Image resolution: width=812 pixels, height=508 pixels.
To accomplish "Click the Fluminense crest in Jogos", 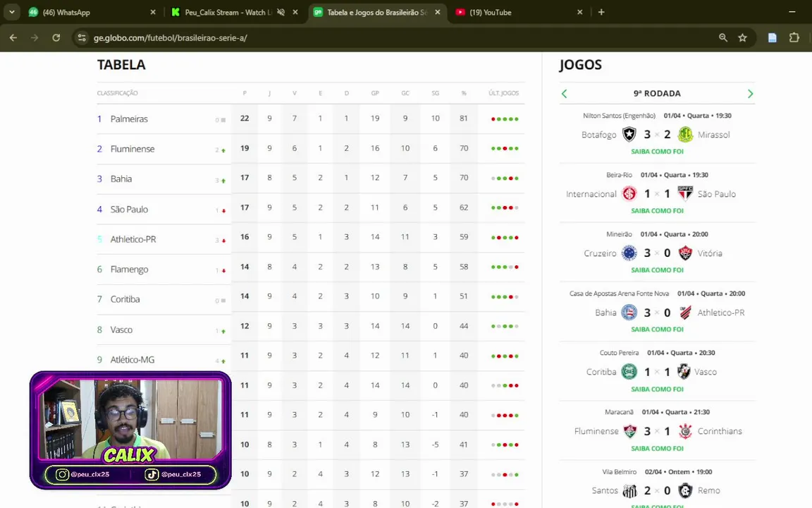I will [629, 431].
